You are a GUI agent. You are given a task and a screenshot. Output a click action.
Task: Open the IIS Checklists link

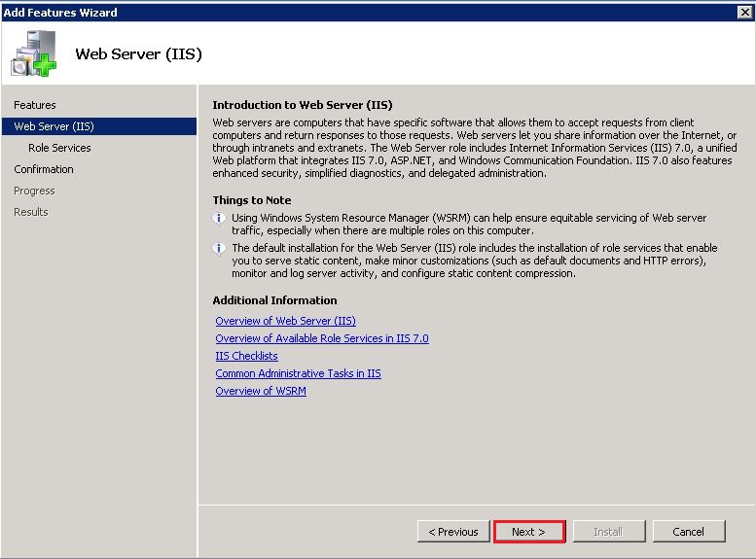click(246, 356)
